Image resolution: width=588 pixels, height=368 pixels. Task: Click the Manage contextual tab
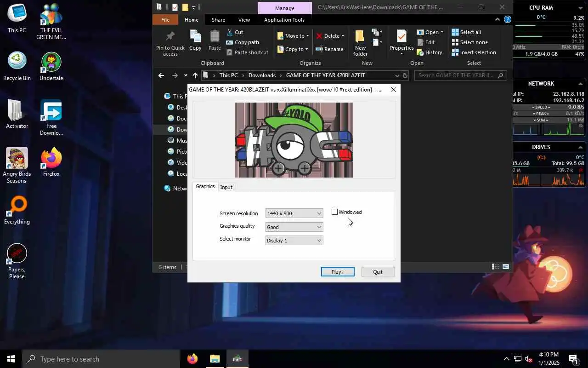tap(285, 8)
